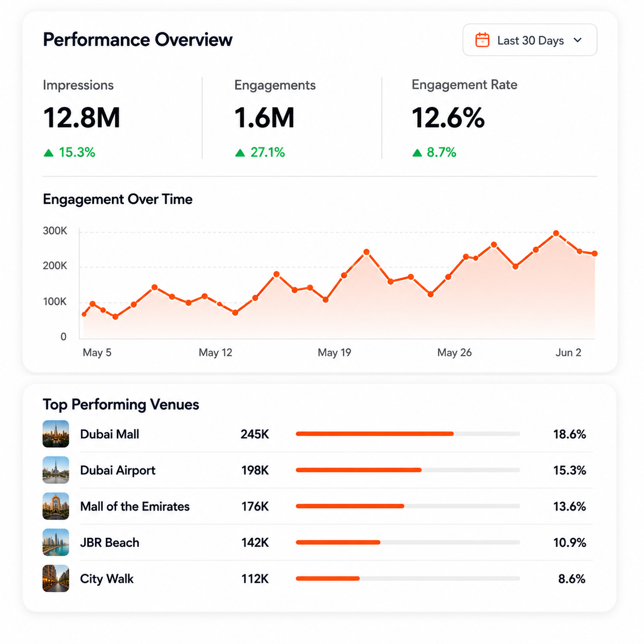Click the 13.6% share for Mall of Emirates
Screen dimensions: 644x644
pyautogui.click(x=570, y=507)
